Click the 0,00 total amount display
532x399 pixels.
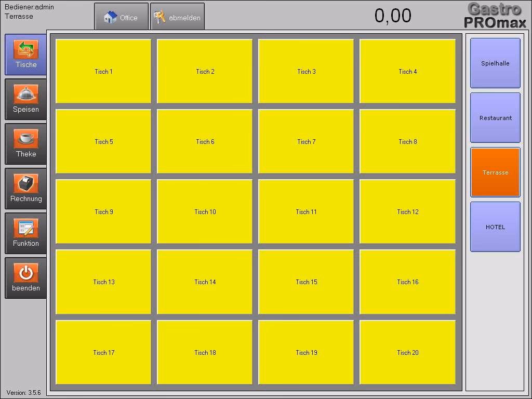click(x=393, y=16)
